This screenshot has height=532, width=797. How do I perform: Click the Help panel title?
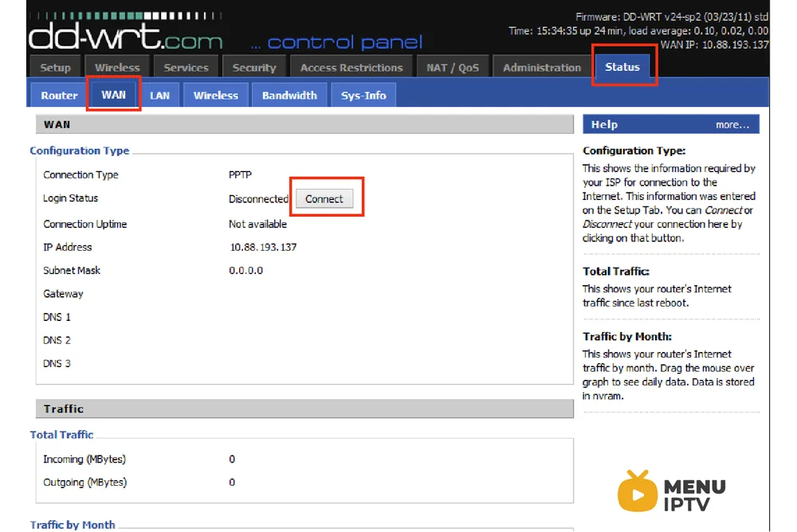click(x=604, y=124)
